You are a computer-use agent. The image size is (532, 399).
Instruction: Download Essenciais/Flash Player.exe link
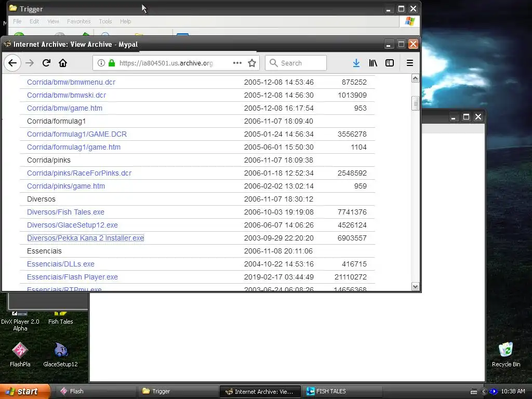(72, 277)
